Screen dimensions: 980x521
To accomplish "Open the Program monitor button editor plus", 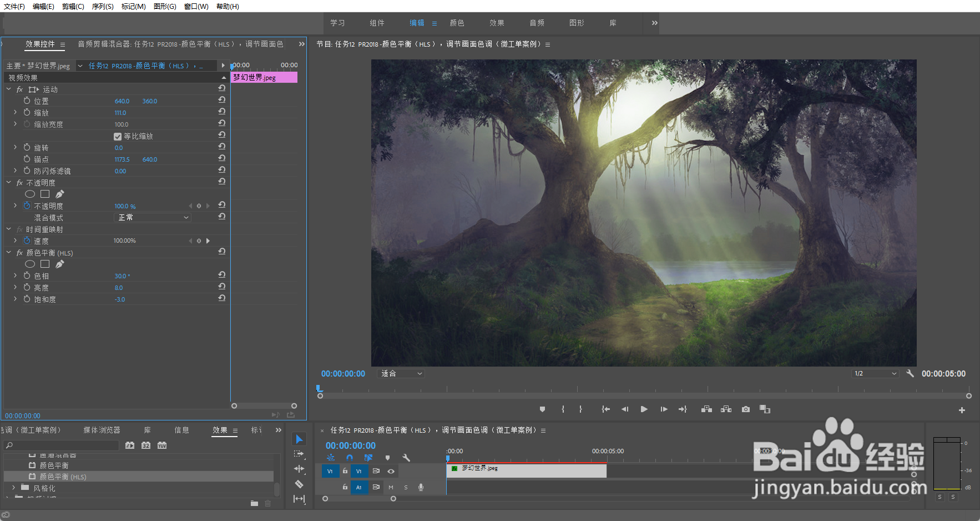I will point(962,410).
